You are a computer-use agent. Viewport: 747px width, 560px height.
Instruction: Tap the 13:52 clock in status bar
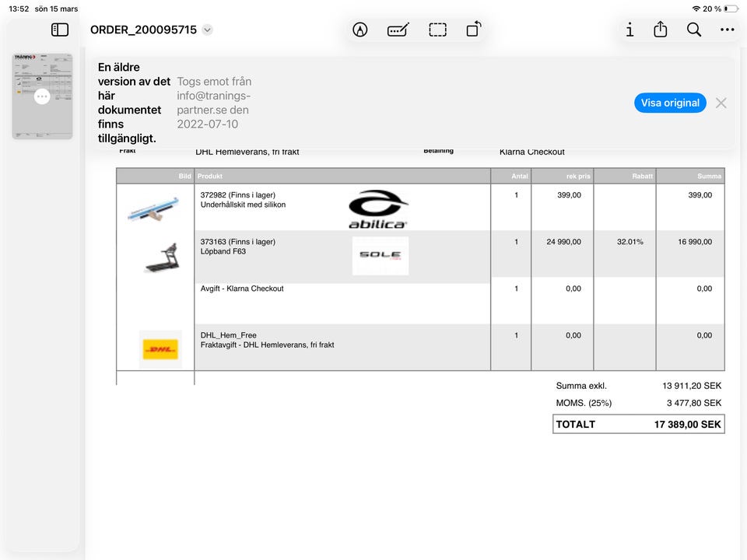[19, 9]
